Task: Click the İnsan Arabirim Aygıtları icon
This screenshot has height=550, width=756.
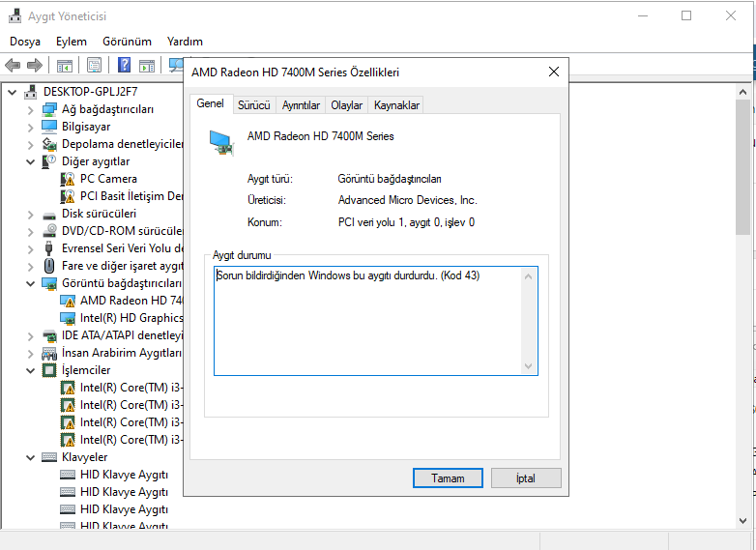Action: pyautogui.click(x=49, y=354)
